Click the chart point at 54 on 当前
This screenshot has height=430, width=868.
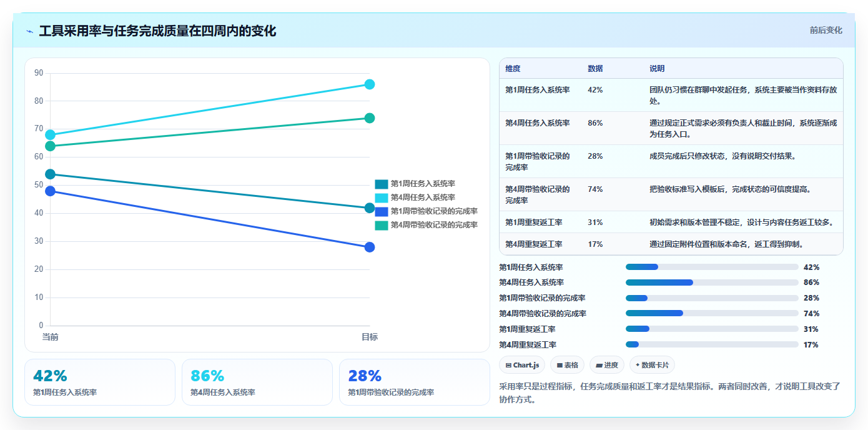point(51,174)
